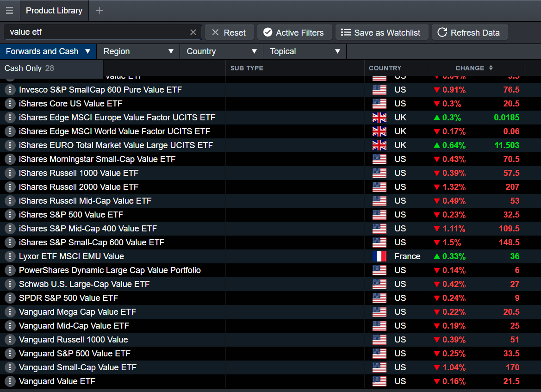Click the 1.5% change value
Screen dimensions: 541x392
pyautogui.click(x=452, y=243)
